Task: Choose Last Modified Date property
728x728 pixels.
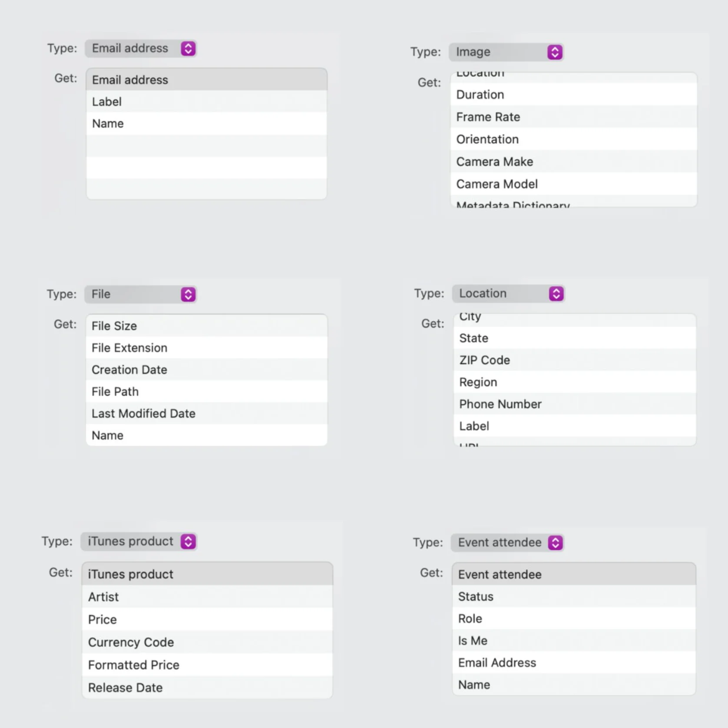Action: coord(206,414)
